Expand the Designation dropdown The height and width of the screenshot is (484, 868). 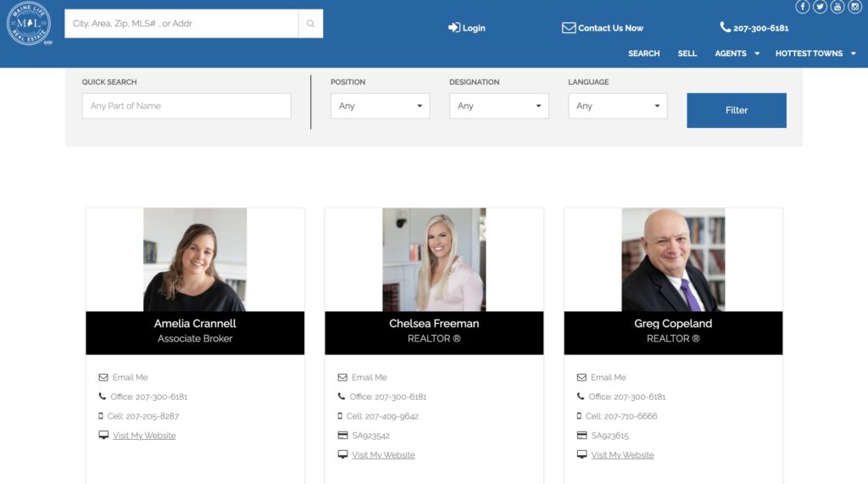(498, 106)
